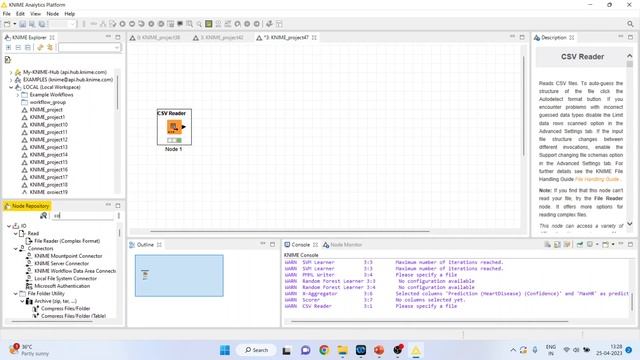Maximize the Console panel
This screenshot has height=360, width=640.
[x=630, y=244]
